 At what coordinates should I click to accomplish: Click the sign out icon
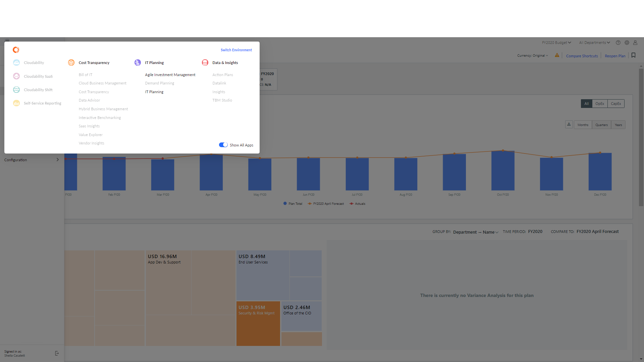[57, 353]
